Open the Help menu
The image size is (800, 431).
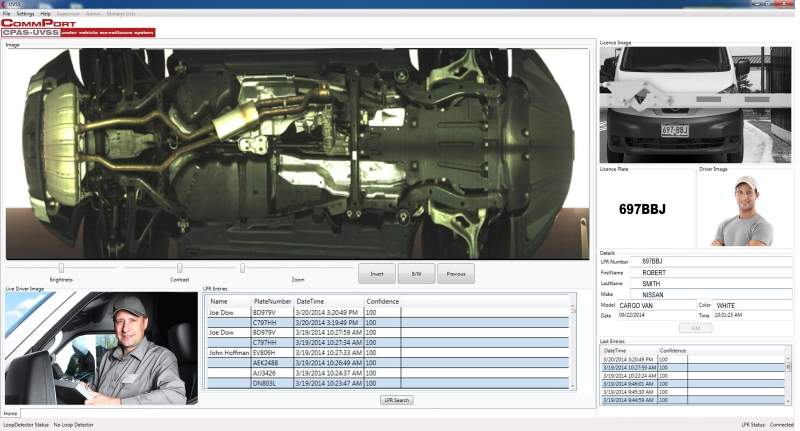[45, 13]
